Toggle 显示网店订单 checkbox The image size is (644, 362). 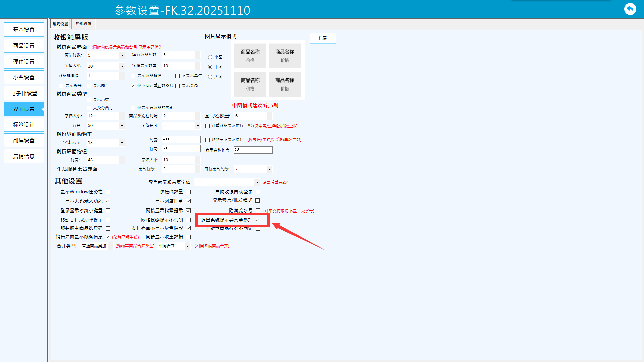pyautogui.click(x=188, y=201)
